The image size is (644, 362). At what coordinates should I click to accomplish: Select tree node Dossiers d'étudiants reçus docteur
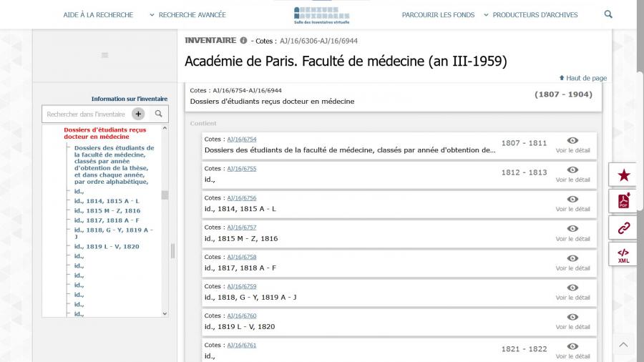click(104, 133)
